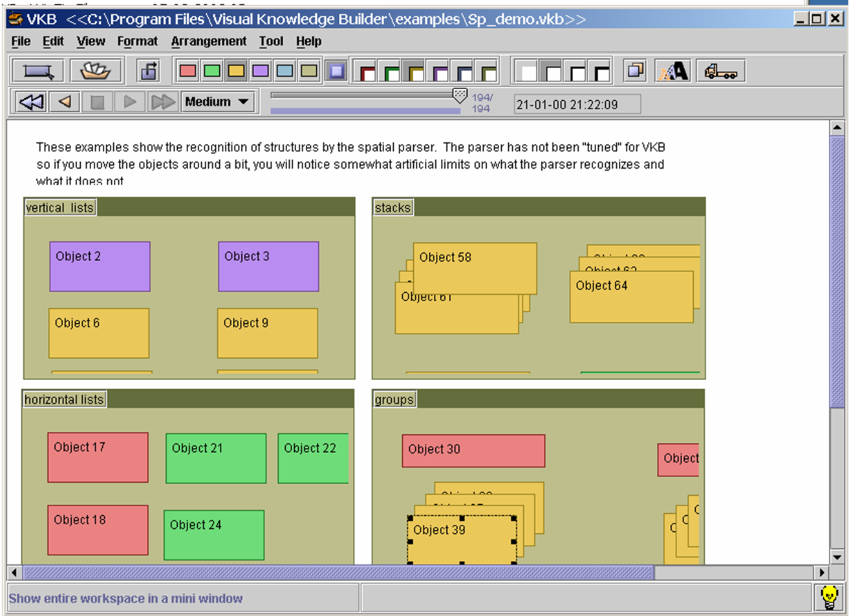This screenshot has height=616, width=849.
Task: Set fill color to light blue swatch
Action: 285,70
